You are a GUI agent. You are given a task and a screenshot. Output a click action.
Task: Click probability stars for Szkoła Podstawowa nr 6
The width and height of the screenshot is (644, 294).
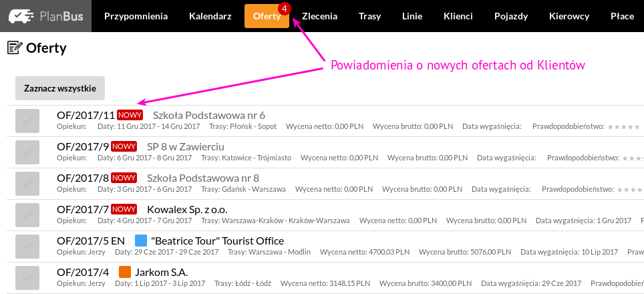click(623, 126)
